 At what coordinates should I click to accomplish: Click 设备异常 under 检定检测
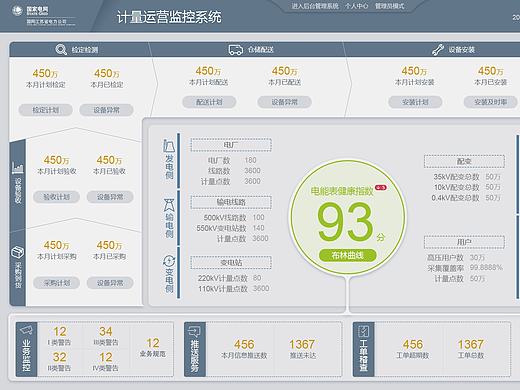(106, 110)
